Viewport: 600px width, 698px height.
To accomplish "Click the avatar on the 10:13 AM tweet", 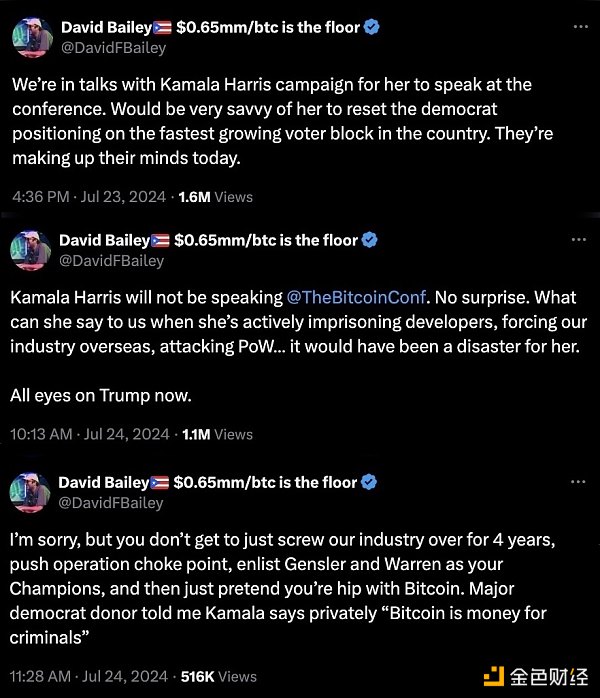I will pos(29,250).
